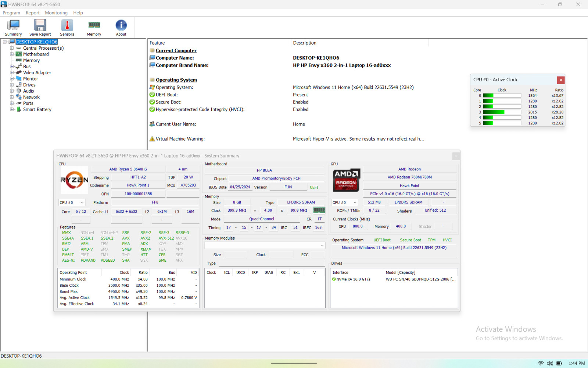Screen dimensions: 588x368
Task: Close the CPU #0 Active Clock panel
Action: pyautogui.click(x=560, y=80)
